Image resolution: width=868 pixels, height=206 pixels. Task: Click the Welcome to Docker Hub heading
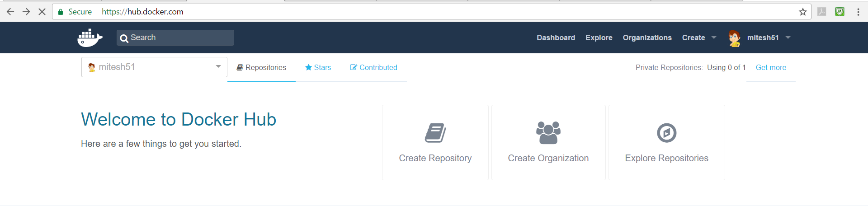179,119
